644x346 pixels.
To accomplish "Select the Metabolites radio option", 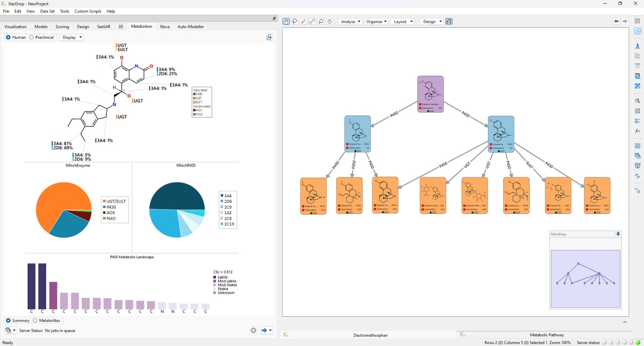I will (47, 320).
